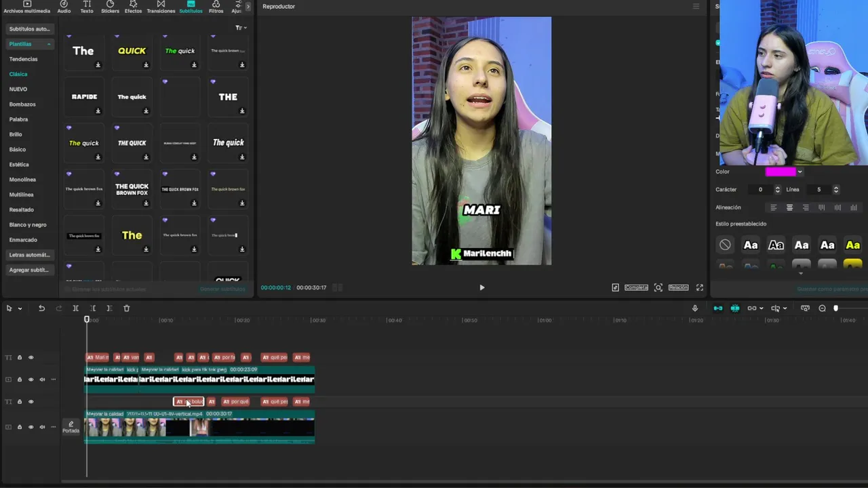Expand more top tabs with arrow
Image resolution: width=868 pixels, height=488 pixels.
tap(248, 7)
